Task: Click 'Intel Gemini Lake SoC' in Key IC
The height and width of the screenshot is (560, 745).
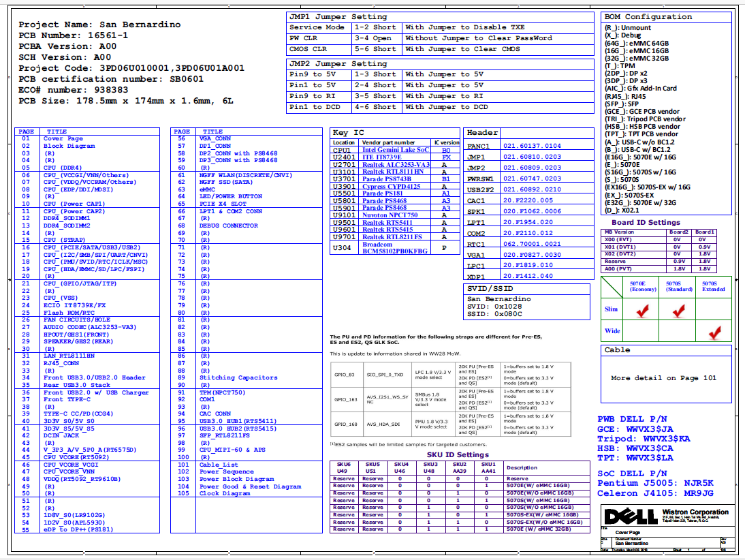Action: (x=395, y=150)
